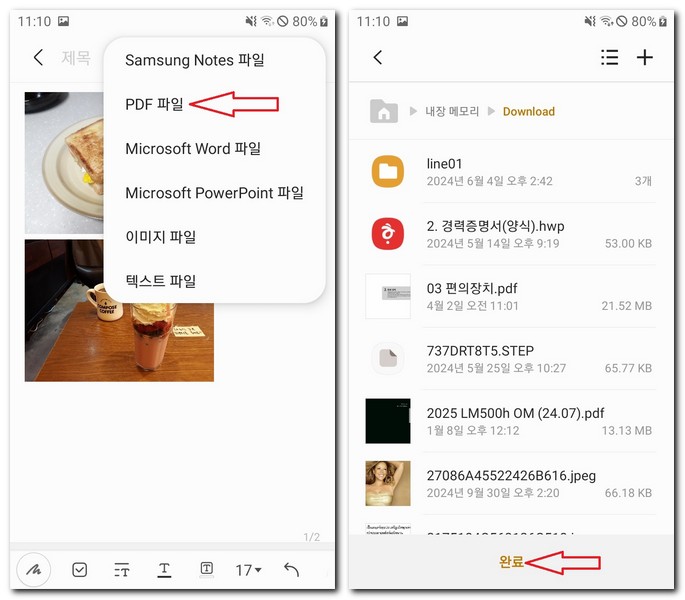The image size is (685, 600).
Task: Insert a checkbox list item
Action: (x=80, y=570)
